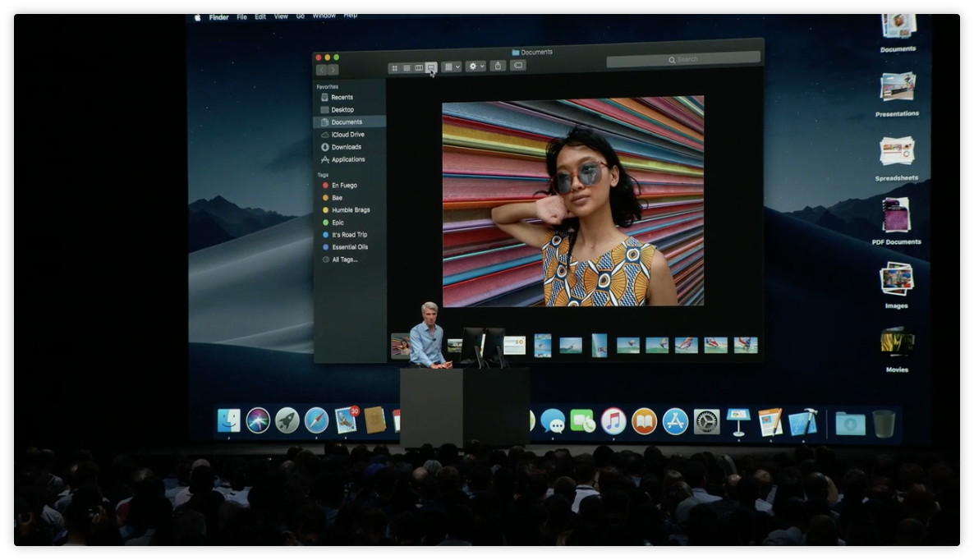Open Pages from the Dock
Screen dimensions: 974x560
770,422
